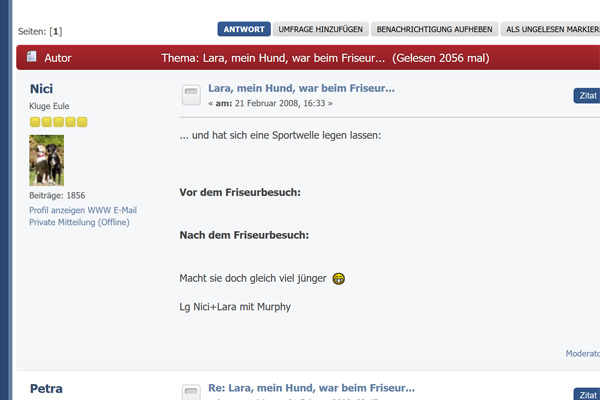Click UMFRAGE HINZUFÜGEN button
Viewport: 600px width, 400px height.
tap(321, 29)
